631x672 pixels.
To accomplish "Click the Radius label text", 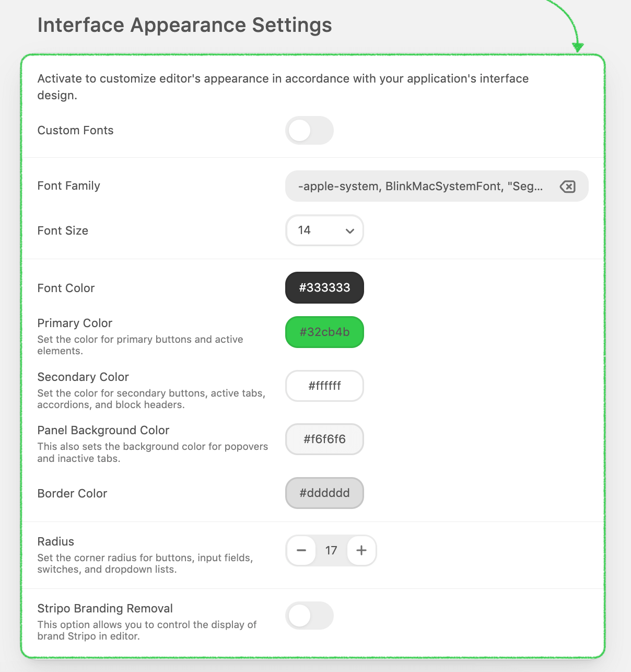I will tap(56, 541).
